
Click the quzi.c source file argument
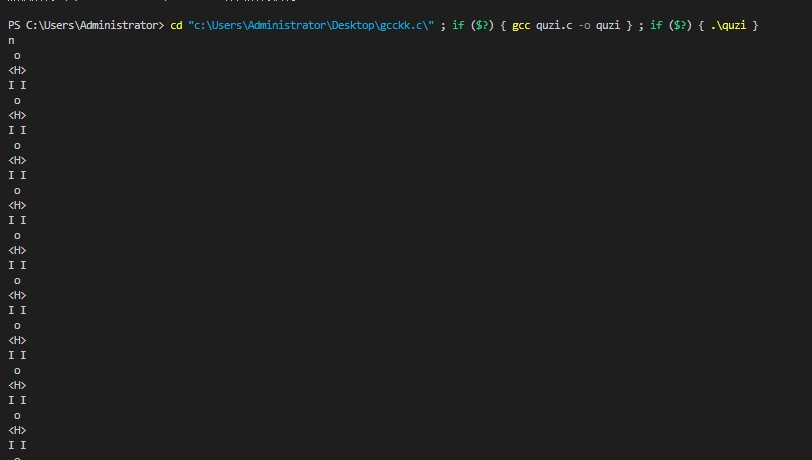(x=555, y=24)
